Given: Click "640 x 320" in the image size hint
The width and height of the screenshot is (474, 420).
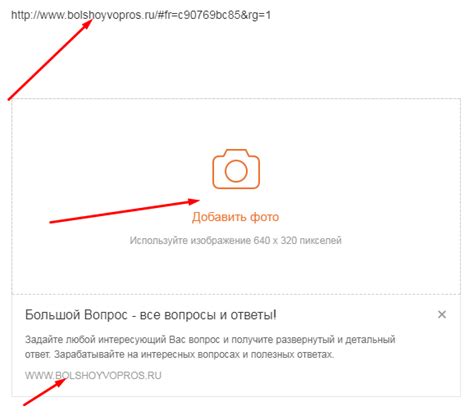Looking at the screenshot, I should [x=275, y=240].
